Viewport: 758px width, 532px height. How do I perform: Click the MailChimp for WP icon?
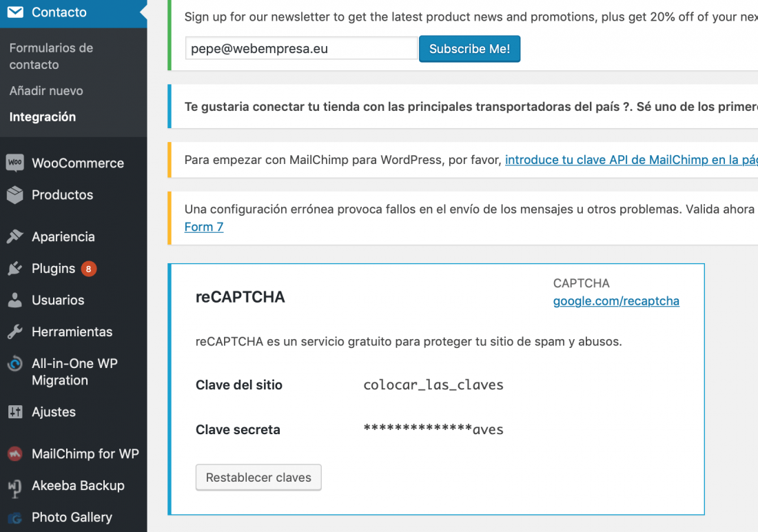[15, 453]
